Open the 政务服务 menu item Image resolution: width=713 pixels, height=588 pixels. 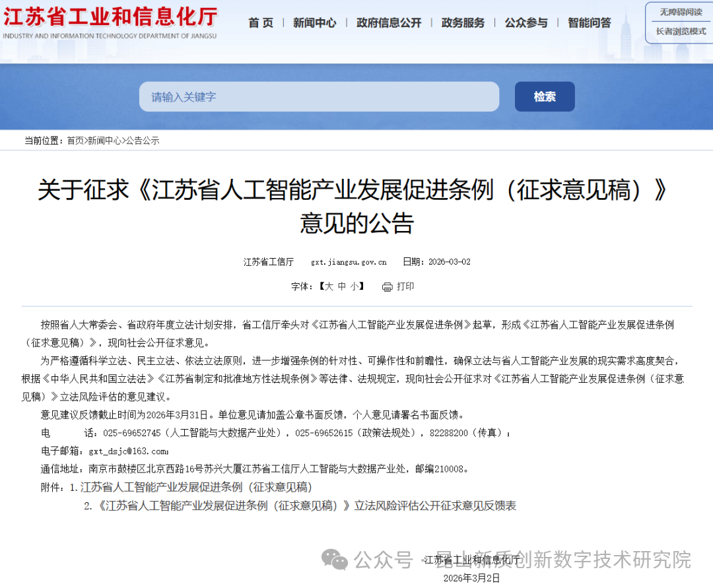[462, 22]
